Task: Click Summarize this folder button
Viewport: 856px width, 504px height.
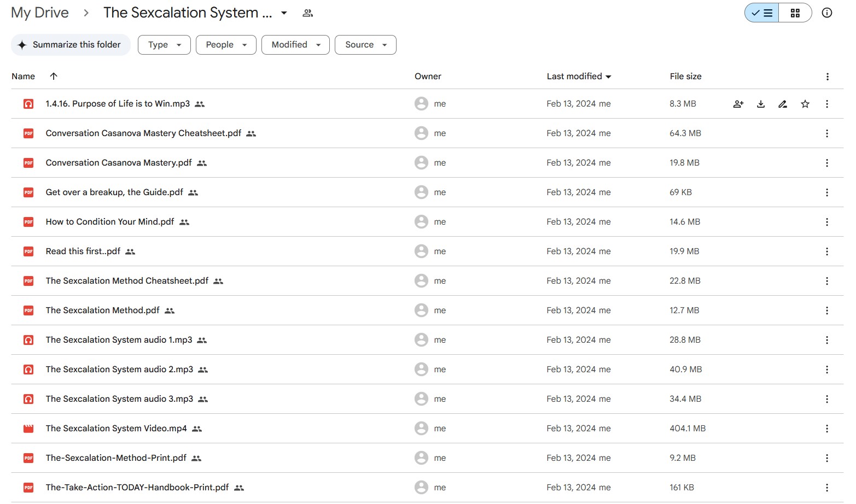Action: click(71, 45)
